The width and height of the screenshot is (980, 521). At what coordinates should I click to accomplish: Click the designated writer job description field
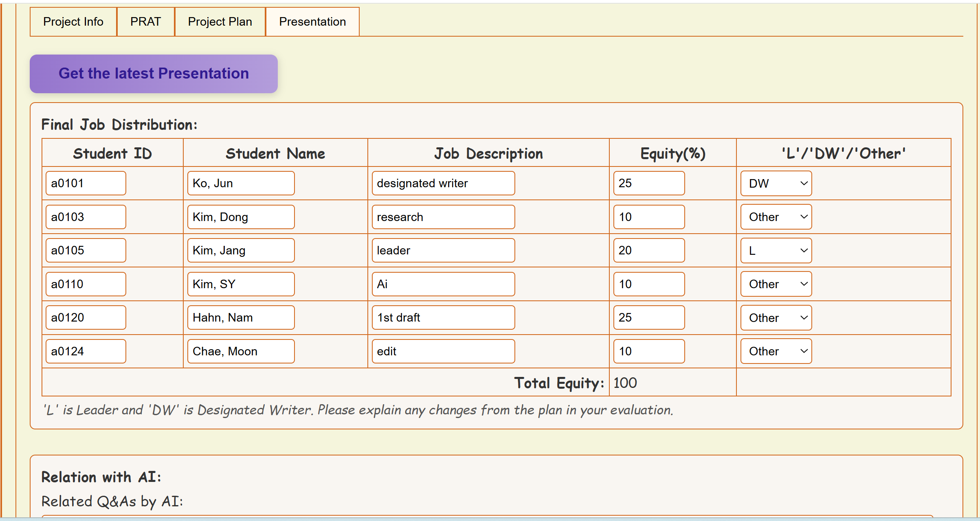pos(443,183)
